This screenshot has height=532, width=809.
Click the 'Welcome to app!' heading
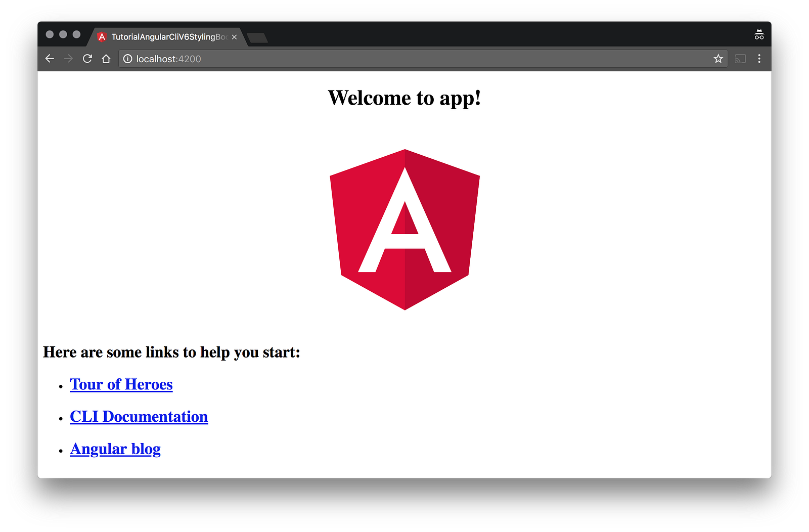pyautogui.click(x=404, y=98)
